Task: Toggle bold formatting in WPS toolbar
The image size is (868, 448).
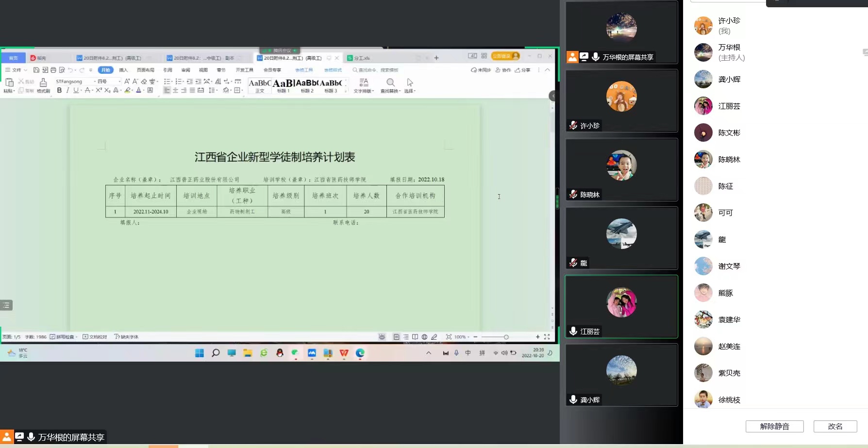Action: coord(59,90)
